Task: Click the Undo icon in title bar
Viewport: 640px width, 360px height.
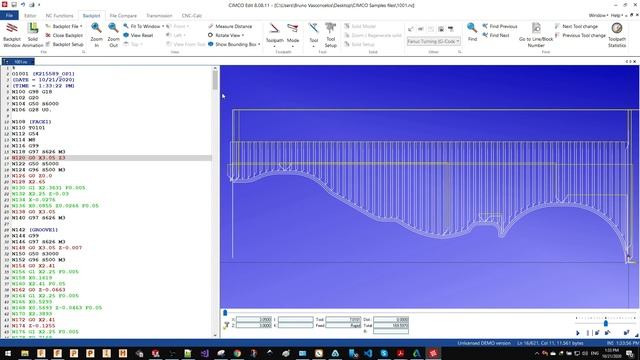Action: pos(23,4)
